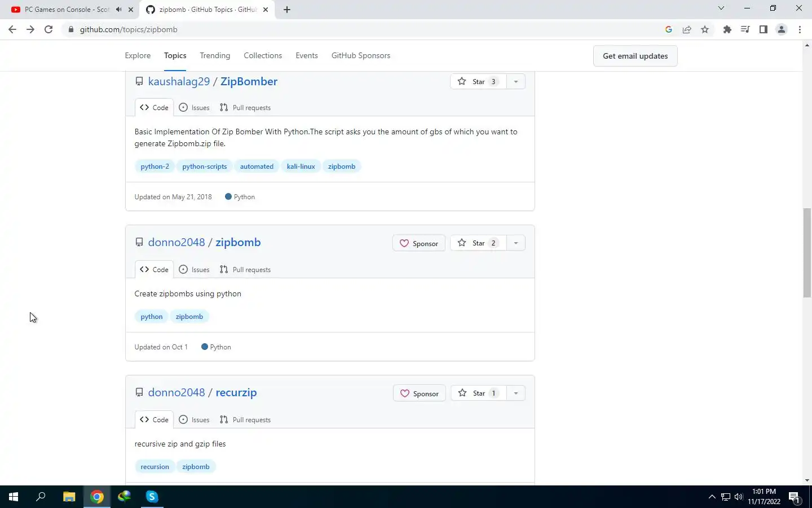This screenshot has width=812, height=508.
Task: Click the python-scripts topic tag
Action: point(205,167)
